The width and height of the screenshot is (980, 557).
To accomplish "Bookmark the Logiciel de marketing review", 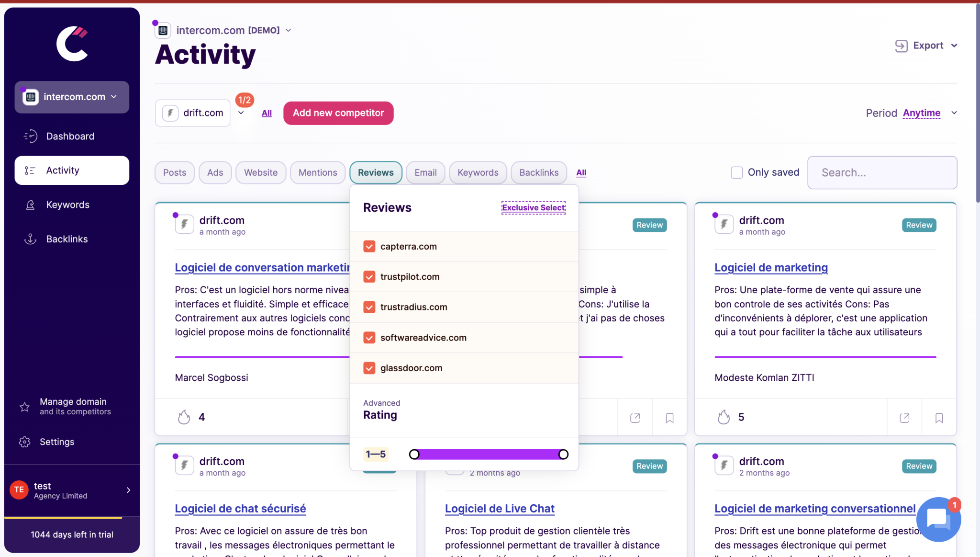I will (x=939, y=418).
